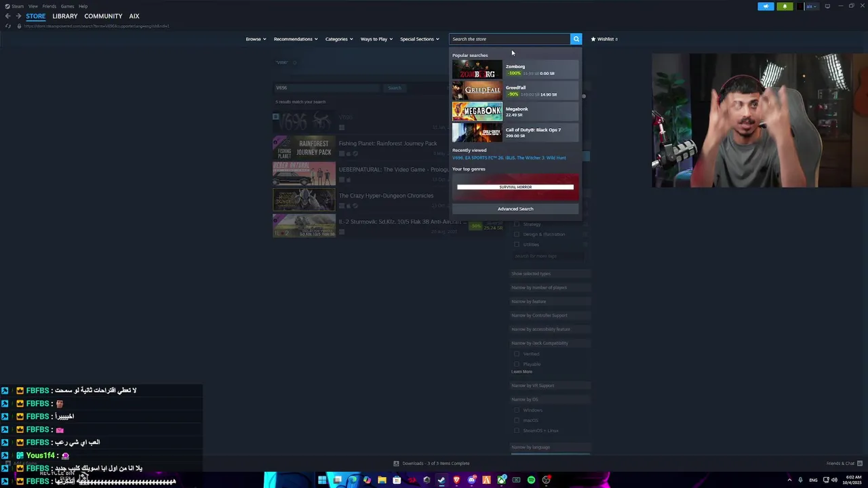Expand Narrow by feature section
This screenshot has width=868, height=488.
pyautogui.click(x=550, y=302)
